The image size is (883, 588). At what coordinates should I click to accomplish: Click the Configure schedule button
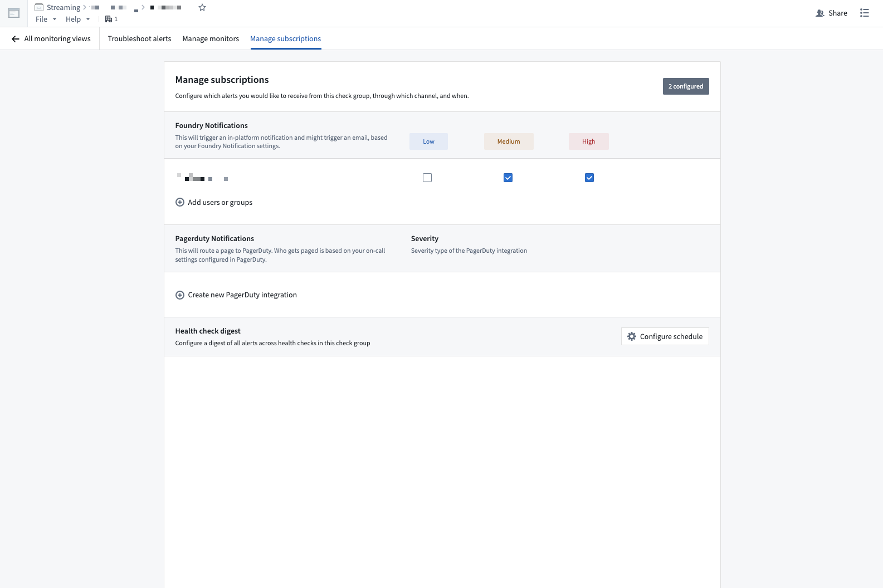pos(665,336)
